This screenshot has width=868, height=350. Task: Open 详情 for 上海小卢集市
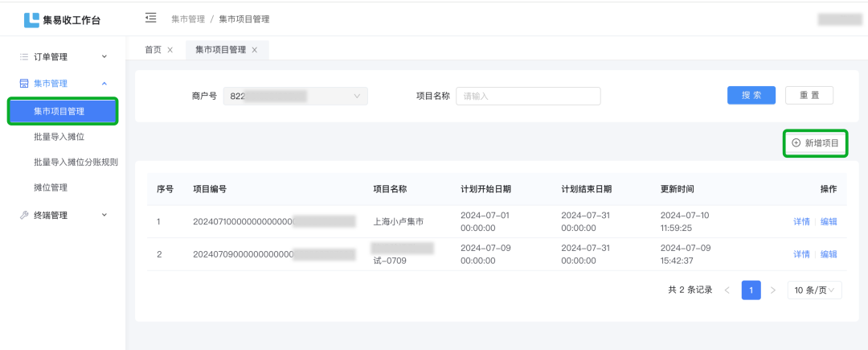tap(801, 221)
